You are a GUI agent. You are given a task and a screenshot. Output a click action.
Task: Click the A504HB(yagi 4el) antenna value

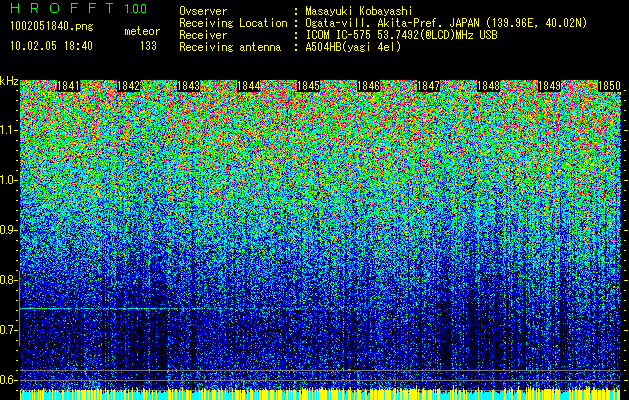click(x=353, y=47)
